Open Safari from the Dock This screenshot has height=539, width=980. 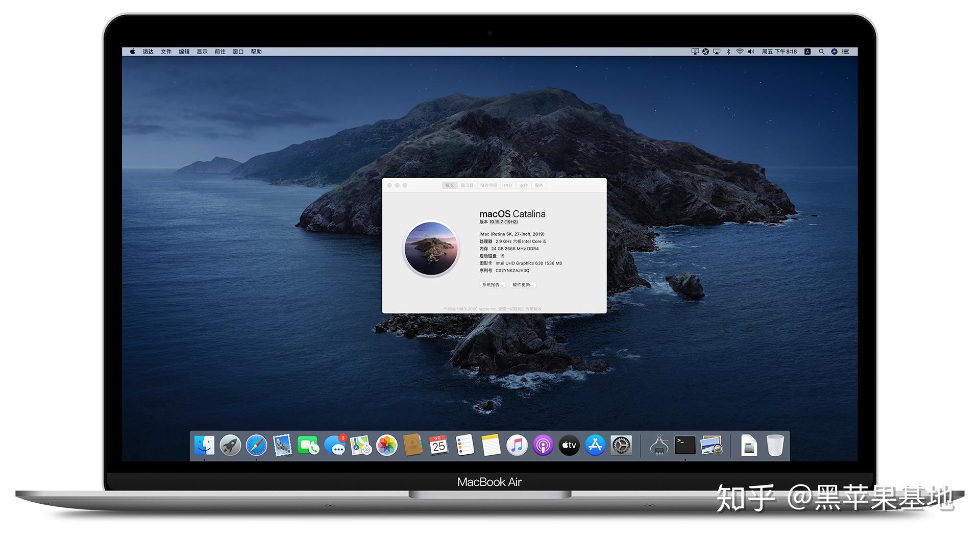(x=256, y=445)
